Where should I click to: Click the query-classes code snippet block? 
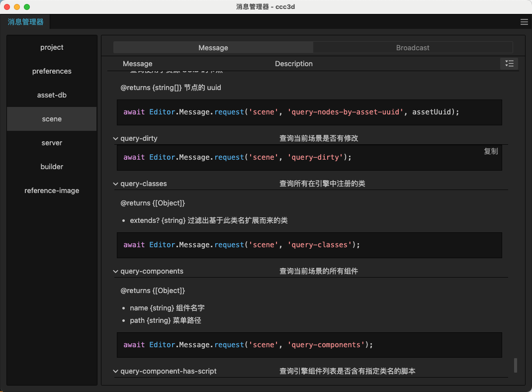coord(309,245)
